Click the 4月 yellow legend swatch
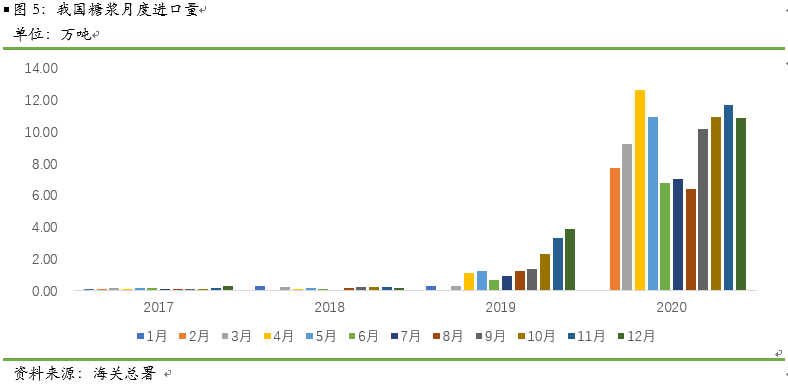 (267, 336)
